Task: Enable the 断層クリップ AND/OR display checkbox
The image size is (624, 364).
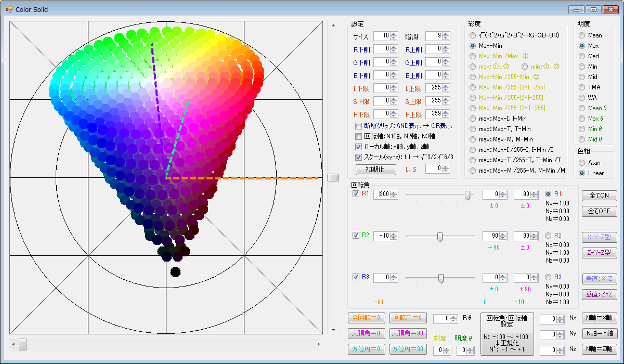Action: [358, 126]
